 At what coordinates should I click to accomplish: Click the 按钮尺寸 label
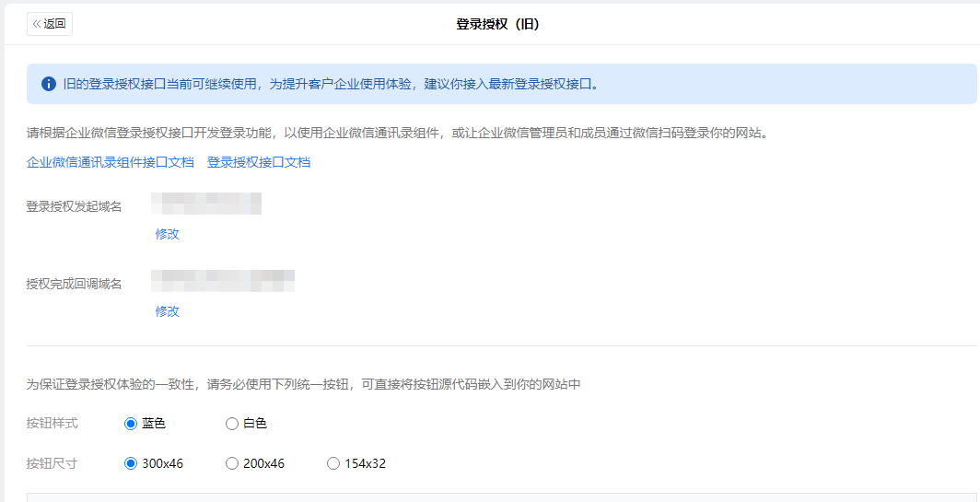click(52, 464)
